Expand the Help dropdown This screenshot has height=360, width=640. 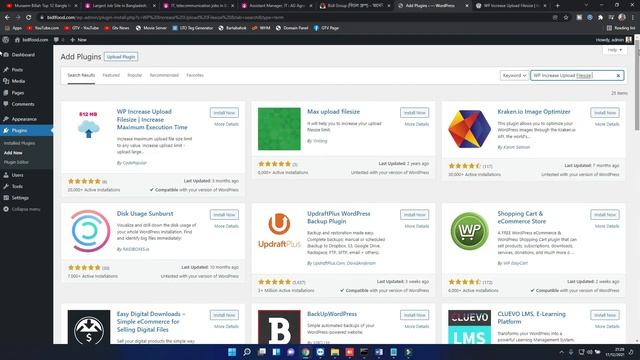coord(614,50)
